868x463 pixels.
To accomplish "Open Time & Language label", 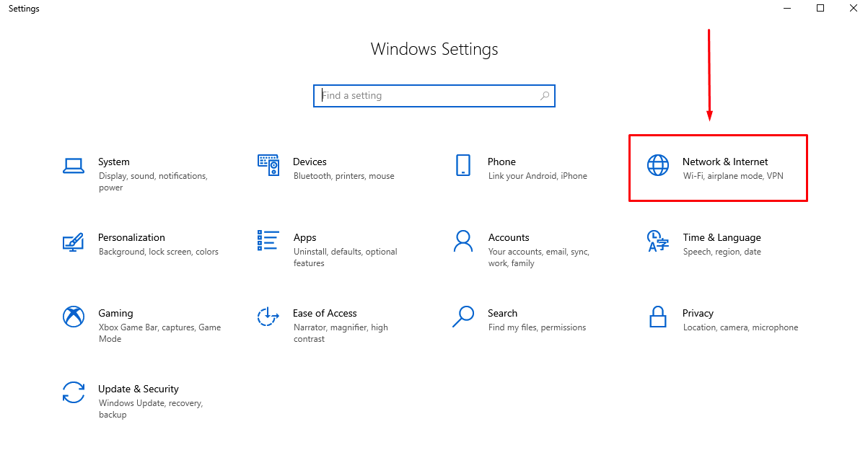I will [722, 237].
